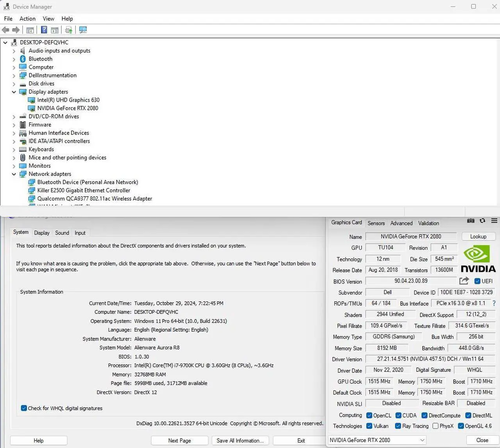Click the GPU-Z refresh arrows icon
This screenshot has width=500, height=448.
coord(482,221)
